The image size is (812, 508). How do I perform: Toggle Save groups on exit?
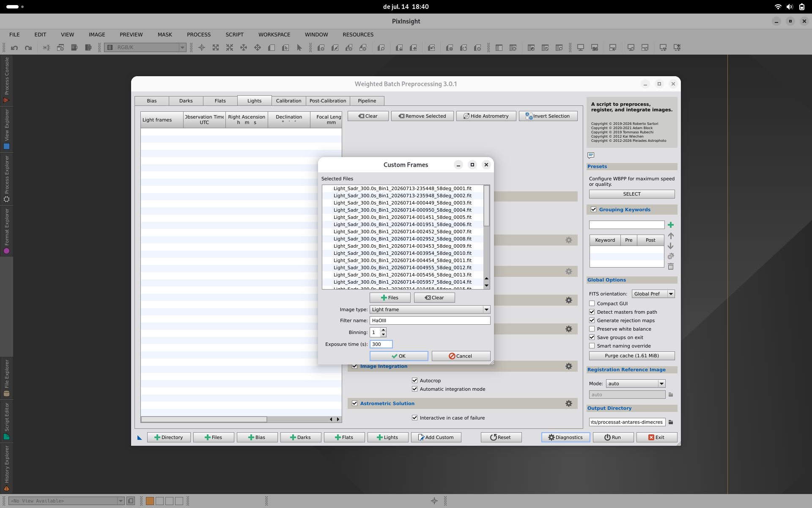click(x=592, y=337)
